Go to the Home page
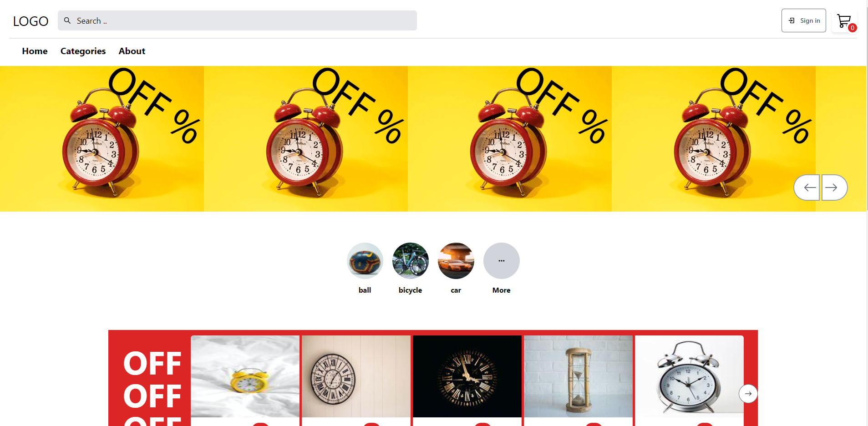The image size is (868, 426). (x=35, y=51)
